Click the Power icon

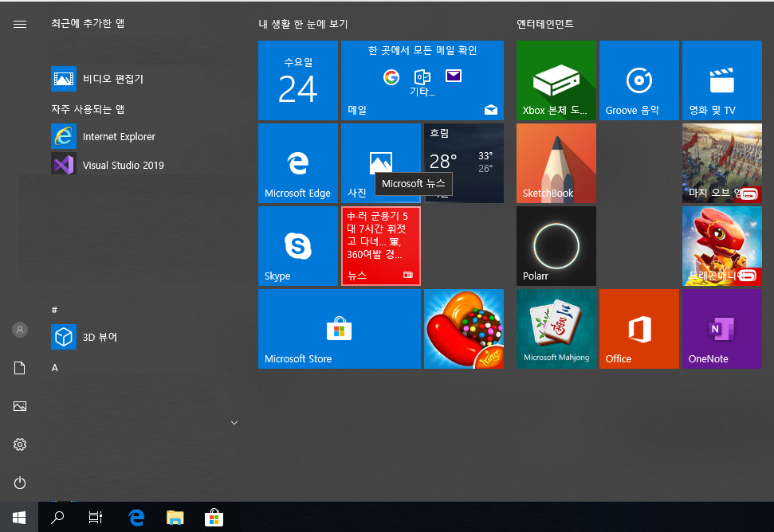click(x=20, y=483)
